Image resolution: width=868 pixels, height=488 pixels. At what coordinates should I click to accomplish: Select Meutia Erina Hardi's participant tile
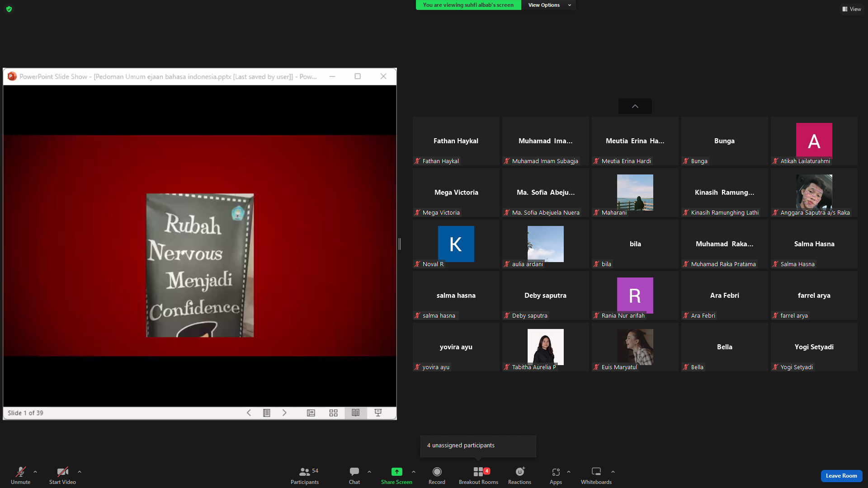635,141
